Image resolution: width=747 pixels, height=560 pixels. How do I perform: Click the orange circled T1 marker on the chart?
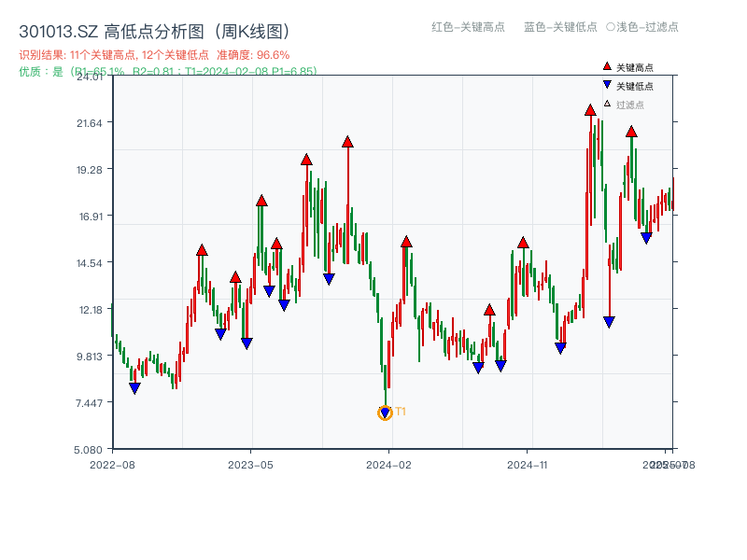[x=386, y=412]
